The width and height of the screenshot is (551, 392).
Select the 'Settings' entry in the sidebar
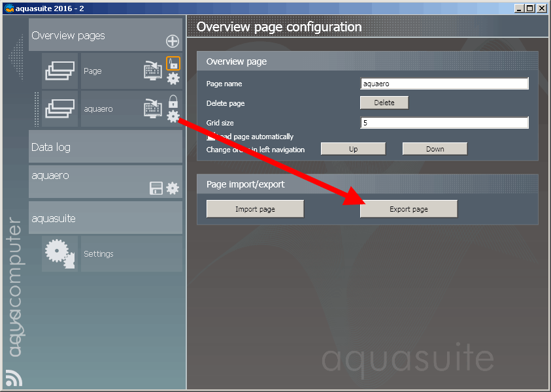pos(131,253)
